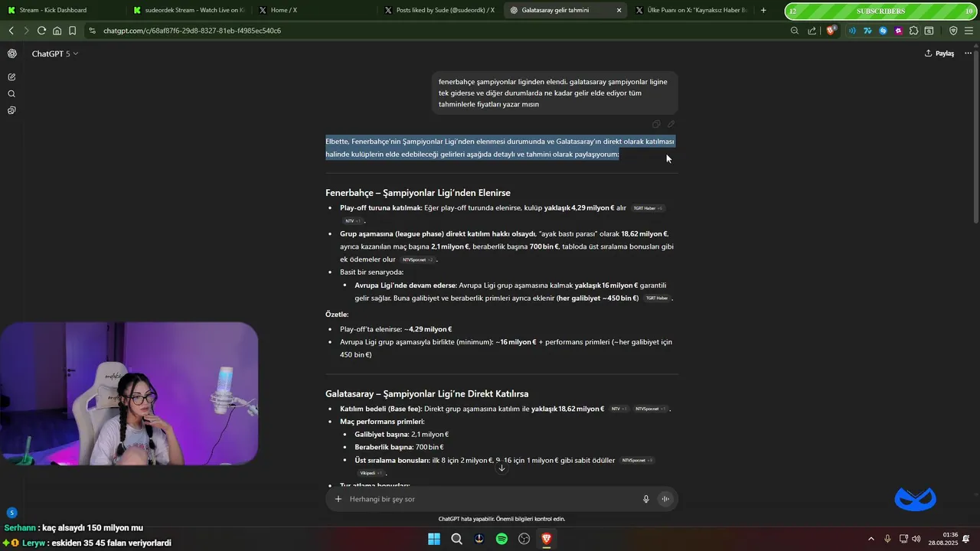Edit the user message with pencil icon
This screenshot has height=551, width=980.
point(671,124)
